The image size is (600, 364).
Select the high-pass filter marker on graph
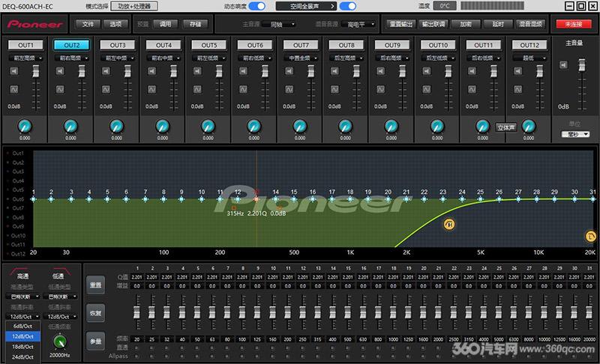pyautogui.click(x=449, y=224)
